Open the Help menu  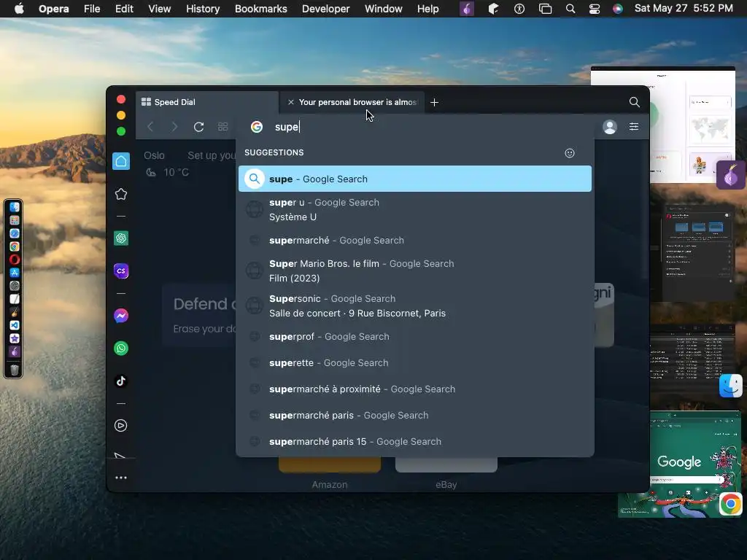tap(427, 9)
